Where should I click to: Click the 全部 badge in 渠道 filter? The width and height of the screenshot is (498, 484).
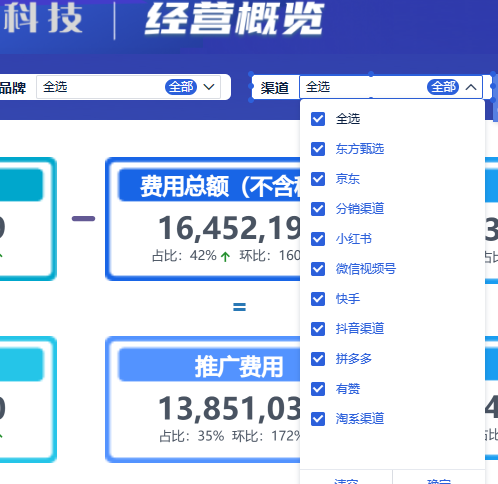coord(443,87)
